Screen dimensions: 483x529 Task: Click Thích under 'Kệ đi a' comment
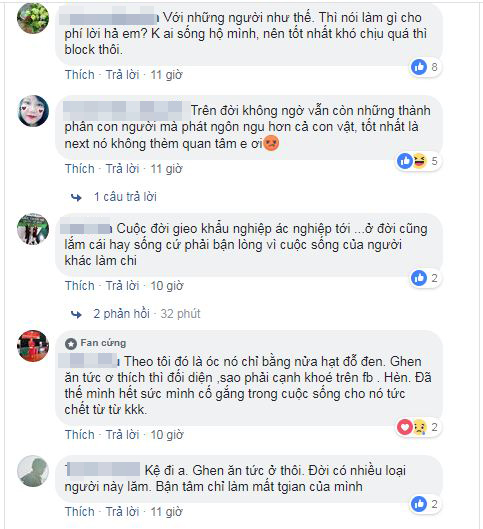pos(80,511)
